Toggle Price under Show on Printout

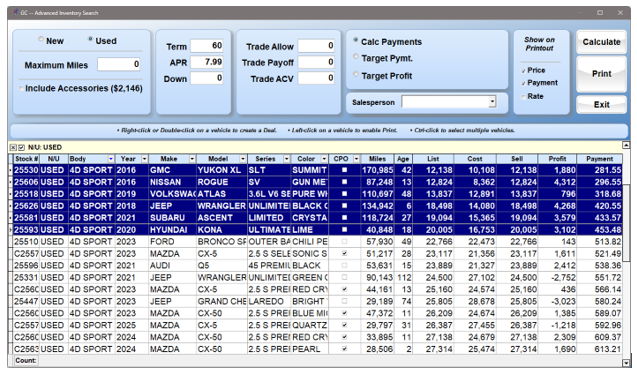pyautogui.click(x=523, y=71)
